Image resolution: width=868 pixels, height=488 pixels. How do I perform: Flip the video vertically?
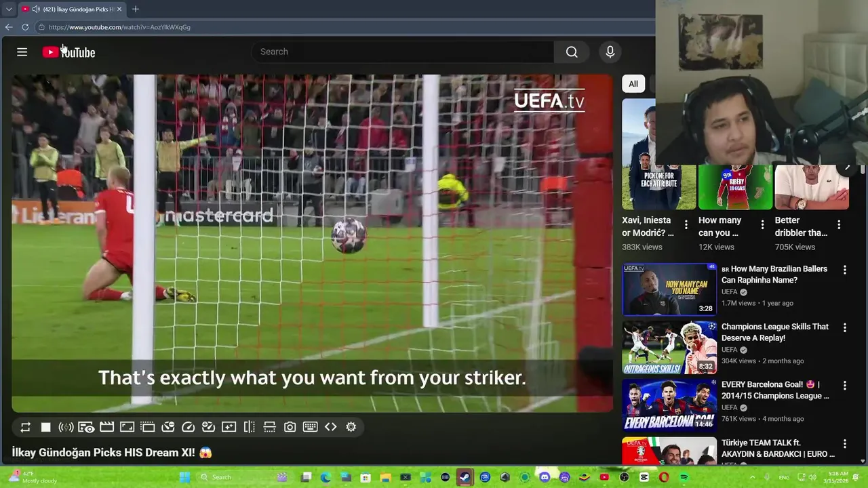coord(270,427)
